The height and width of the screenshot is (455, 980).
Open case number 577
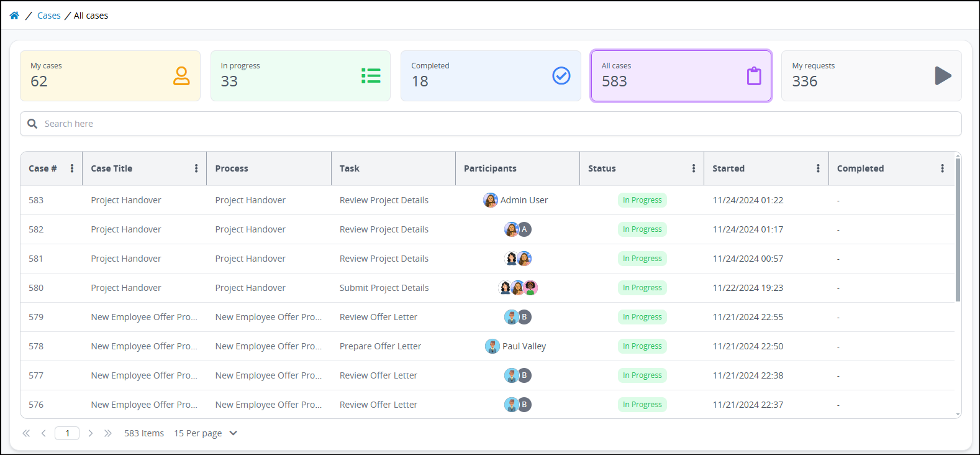tap(36, 375)
